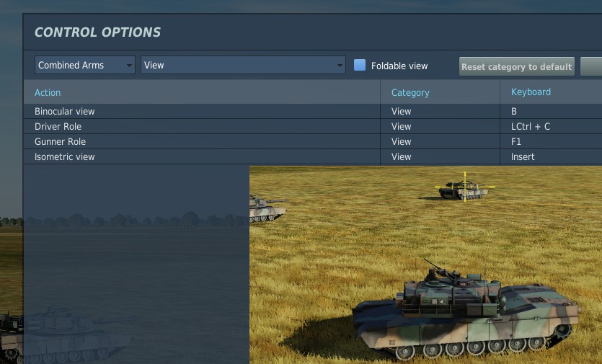Sort by the Action column header
The image size is (602, 364).
[x=48, y=92]
